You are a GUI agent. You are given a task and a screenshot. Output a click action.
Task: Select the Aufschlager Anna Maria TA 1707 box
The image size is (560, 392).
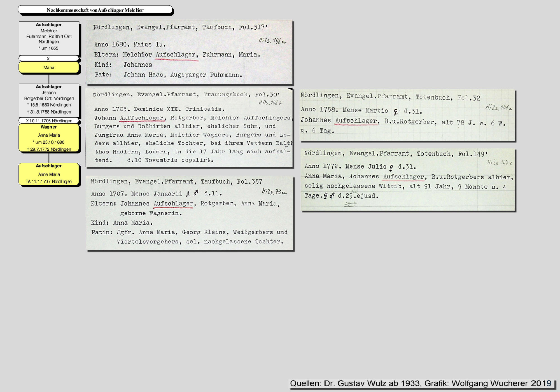point(49,174)
